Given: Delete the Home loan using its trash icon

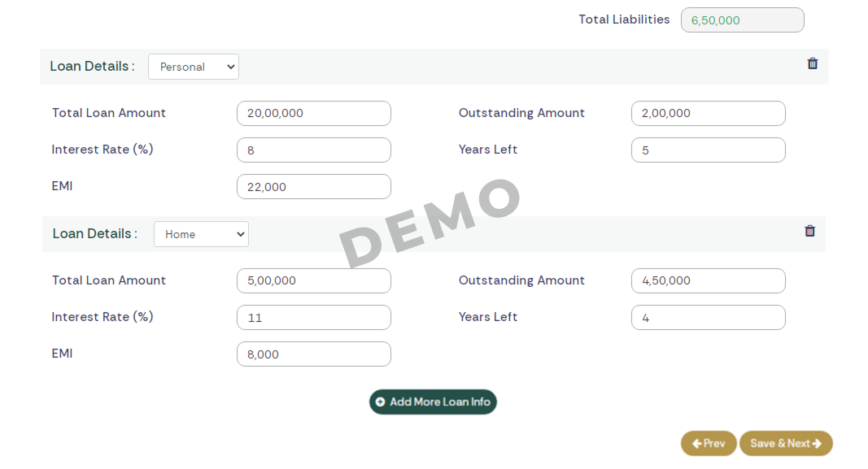Looking at the screenshot, I should tap(809, 231).
